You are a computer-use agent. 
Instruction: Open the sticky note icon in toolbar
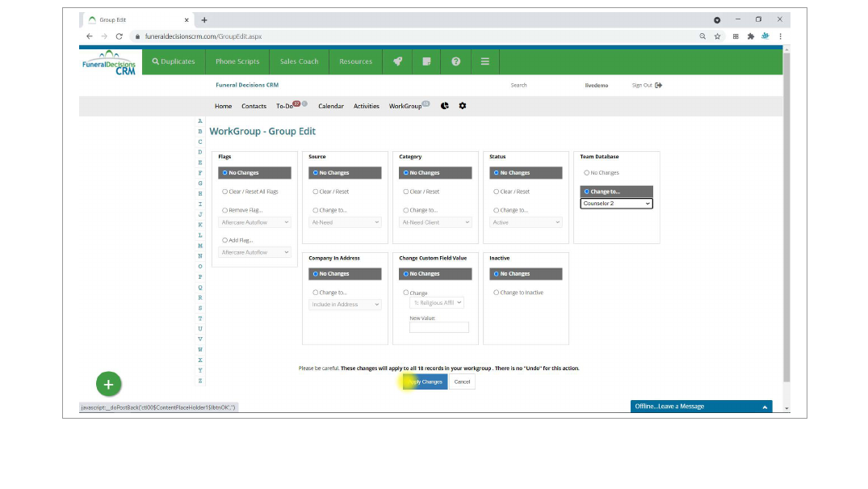coord(426,61)
